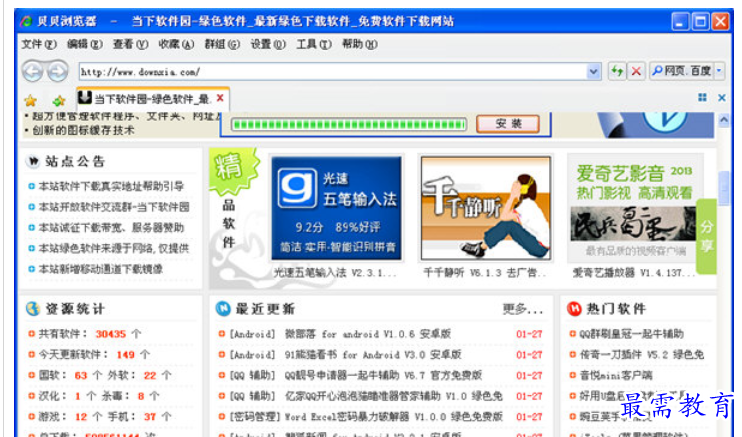Open the 帮助 menu
Image resolution: width=742 pixels, height=437 pixels.
tap(360, 45)
